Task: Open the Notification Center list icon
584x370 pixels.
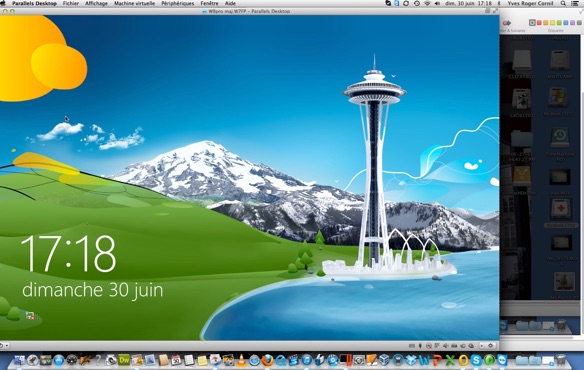Action: [x=575, y=3]
